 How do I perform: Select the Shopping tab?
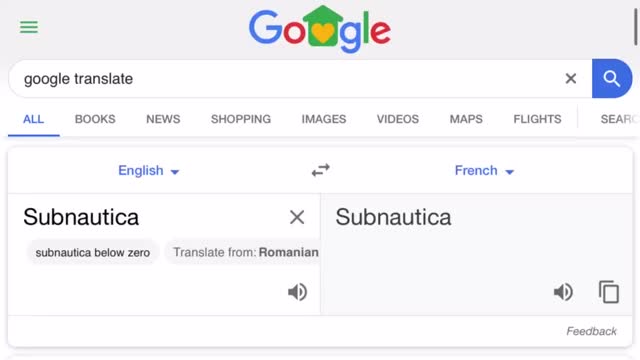[x=241, y=119]
